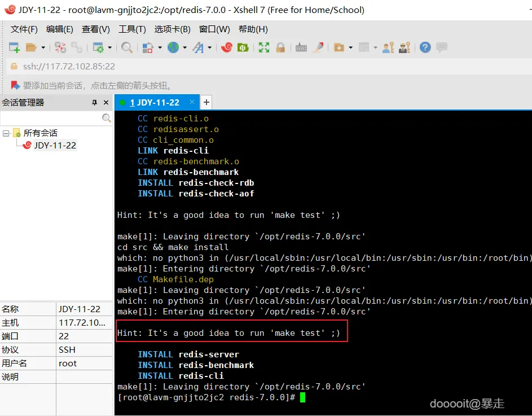Viewport: 532px width, 416px height.
Task: Click the magnifier find icon in toolbar
Action: [x=127, y=47]
